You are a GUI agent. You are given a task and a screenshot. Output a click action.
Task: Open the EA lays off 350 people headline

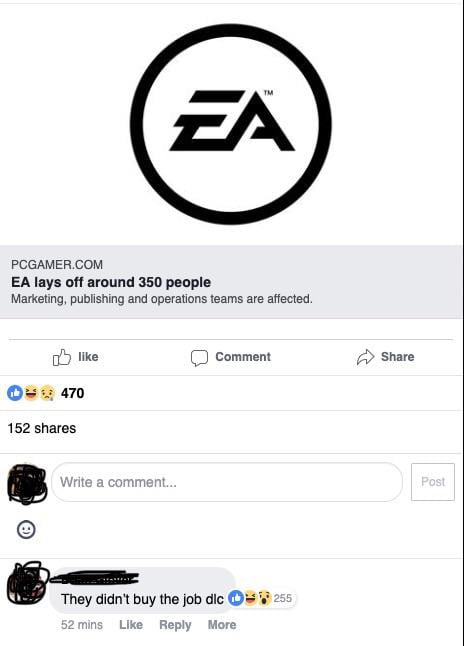pyautogui.click(x=111, y=282)
